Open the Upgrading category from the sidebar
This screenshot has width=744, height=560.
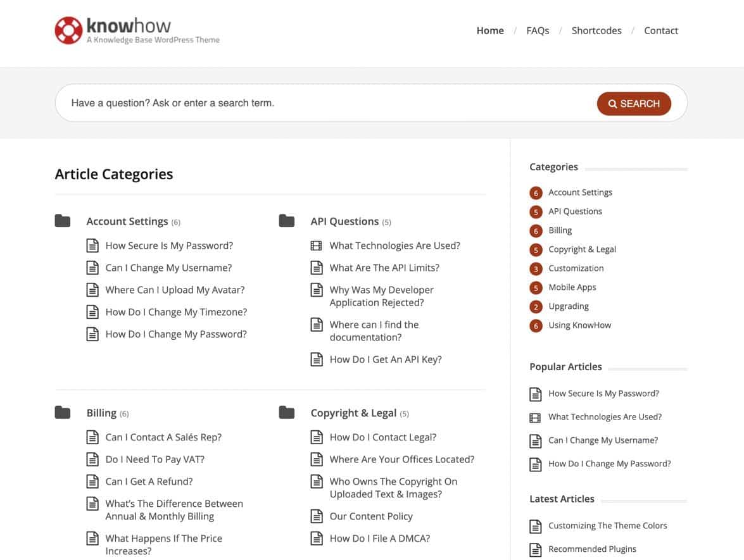tap(569, 306)
